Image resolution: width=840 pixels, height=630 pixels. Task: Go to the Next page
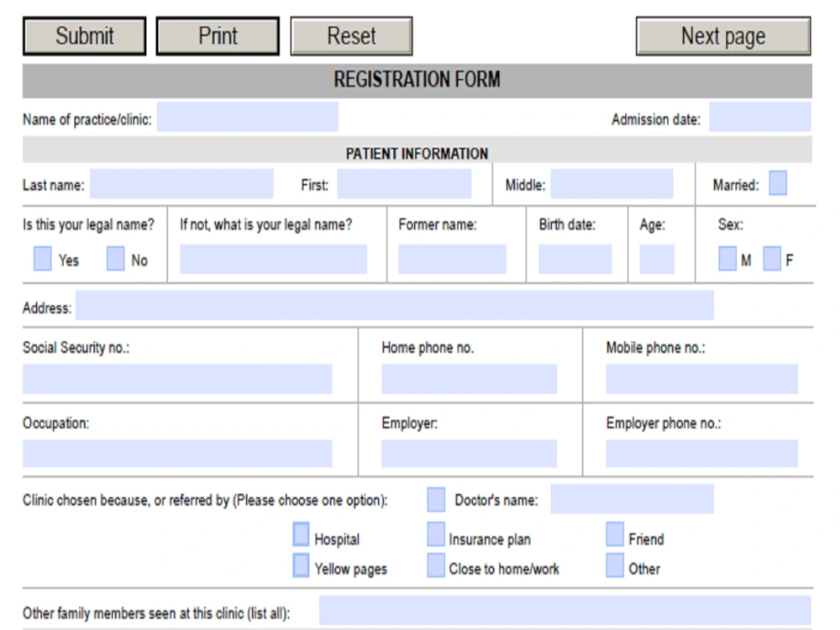coord(725,35)
